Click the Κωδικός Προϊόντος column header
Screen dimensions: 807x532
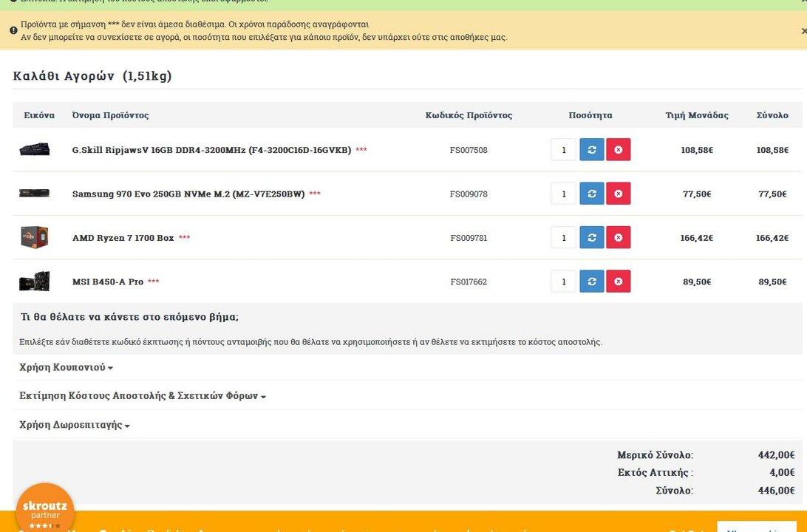469,115
